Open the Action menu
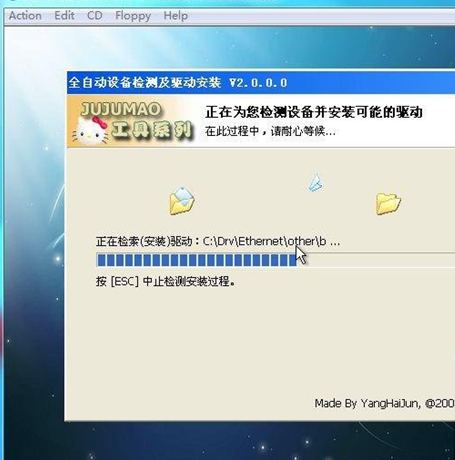 coord(25,16)
